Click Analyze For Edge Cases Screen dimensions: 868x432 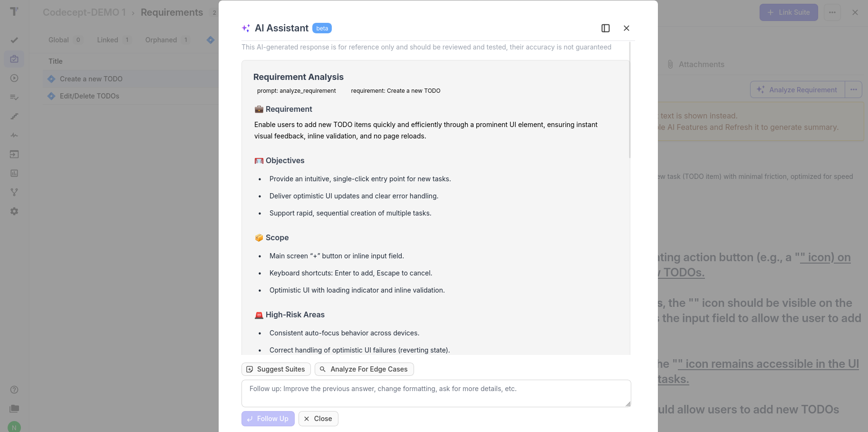coord(364,369)
